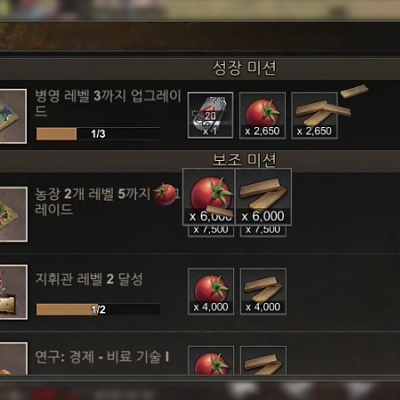
Task: Open the farm building mission thumbnail
Action: [x=13, y=214]
